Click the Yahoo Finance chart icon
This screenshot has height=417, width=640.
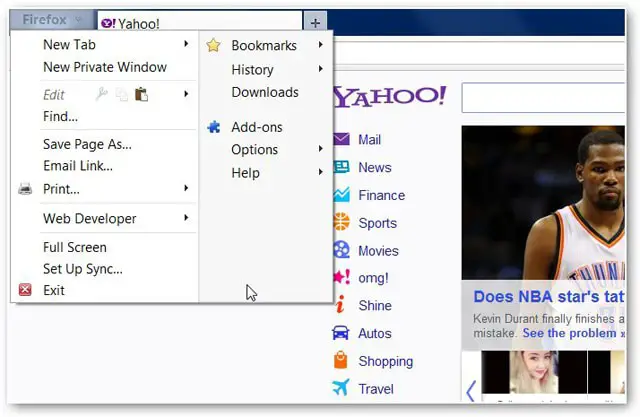pos(341,195)
